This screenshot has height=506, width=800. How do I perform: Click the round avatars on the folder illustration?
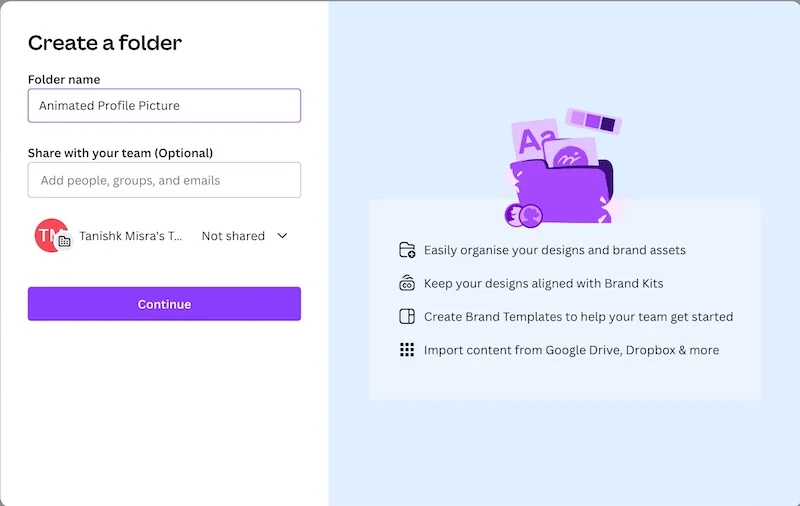click(523, 215)
